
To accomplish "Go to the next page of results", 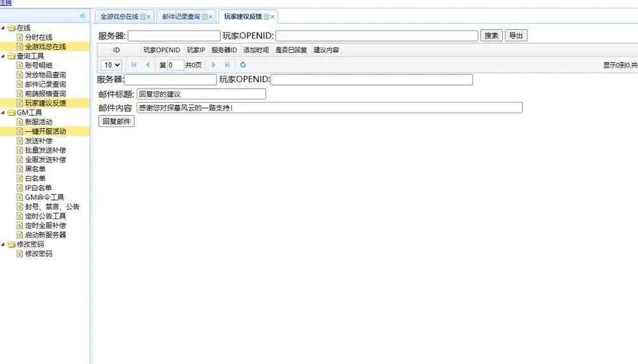I will pyautogui.click(x=214, y=64).
